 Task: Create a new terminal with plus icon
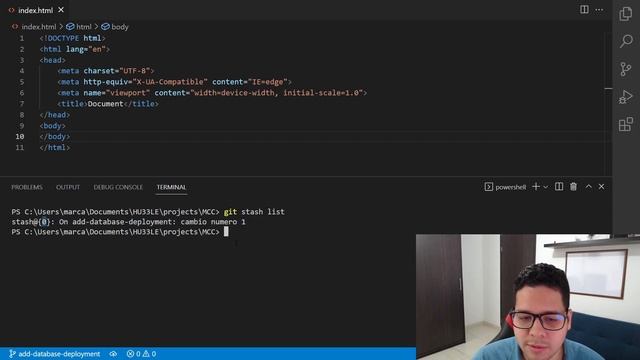pyautogui.click(x=536, y=187)
